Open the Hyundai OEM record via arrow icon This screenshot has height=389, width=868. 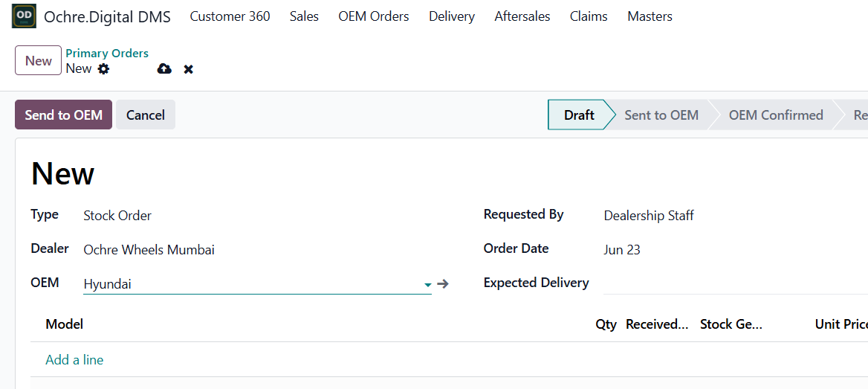point(442,284)
